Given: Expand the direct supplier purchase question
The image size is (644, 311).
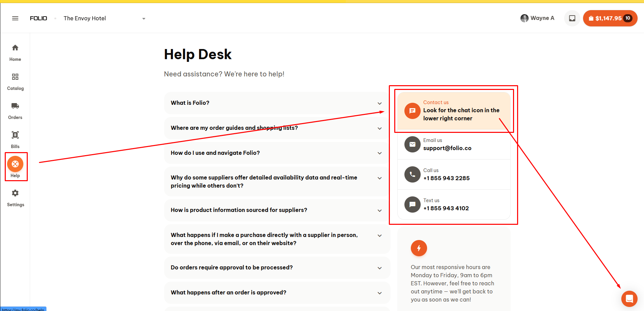Looking at the screenshot, I should pyautogui.click(x=277, y=239).
